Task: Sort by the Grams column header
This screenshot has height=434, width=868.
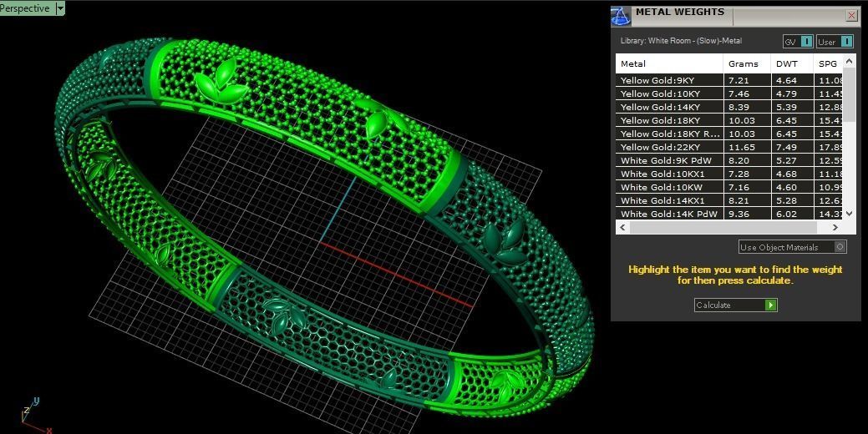Action: (x=748, y=63)
